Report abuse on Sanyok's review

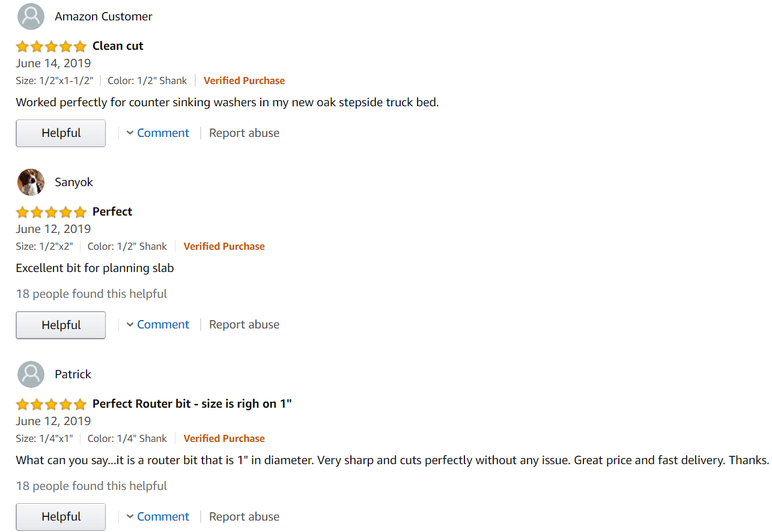244,324
